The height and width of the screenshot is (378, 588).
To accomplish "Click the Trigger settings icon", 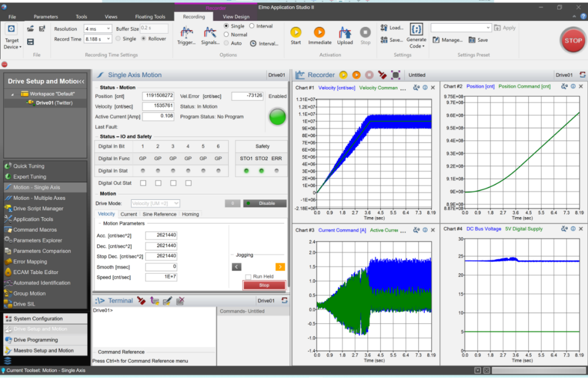I will 187,35.
